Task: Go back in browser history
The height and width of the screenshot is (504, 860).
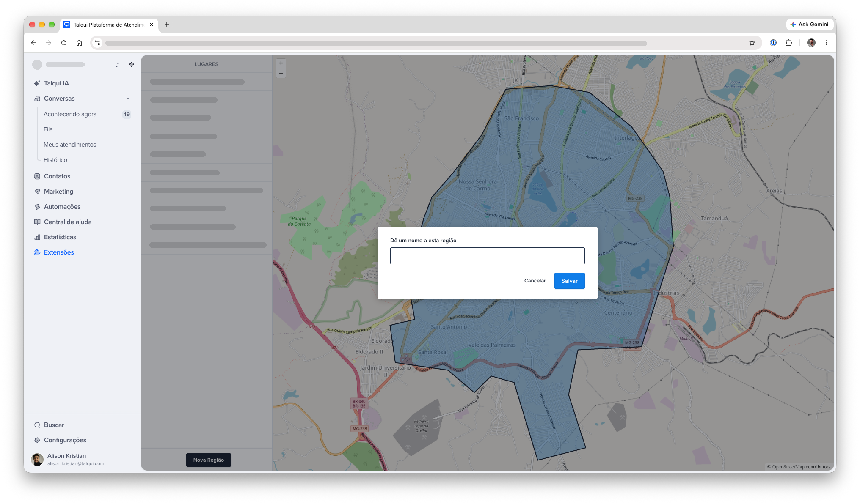Action: tap(33, 43)
